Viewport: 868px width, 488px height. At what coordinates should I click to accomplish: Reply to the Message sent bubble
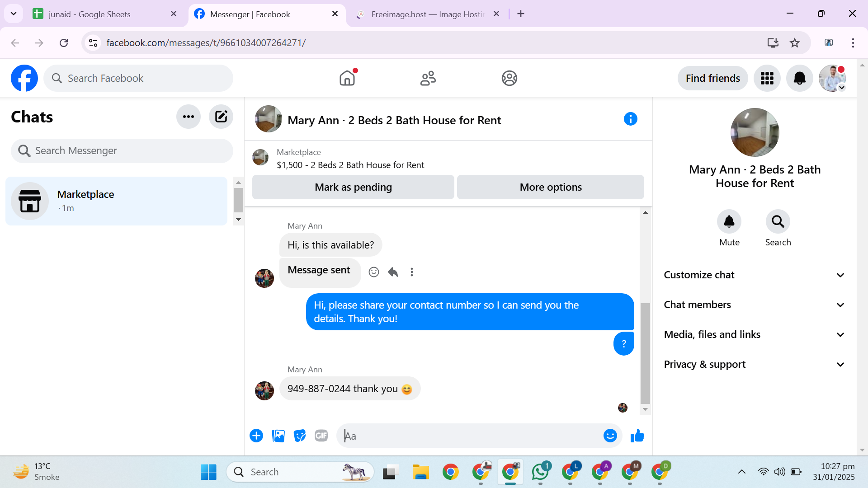[x=393, y=272]
